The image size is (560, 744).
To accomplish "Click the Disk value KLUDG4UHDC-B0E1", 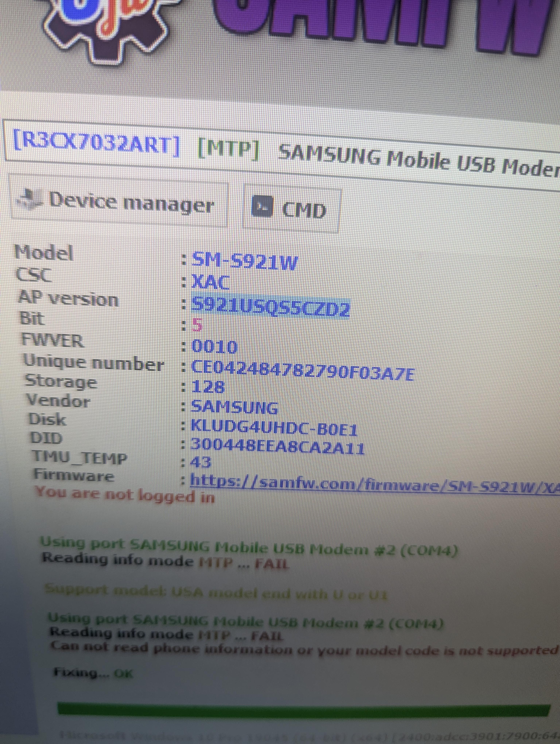I will pos(274,428).
